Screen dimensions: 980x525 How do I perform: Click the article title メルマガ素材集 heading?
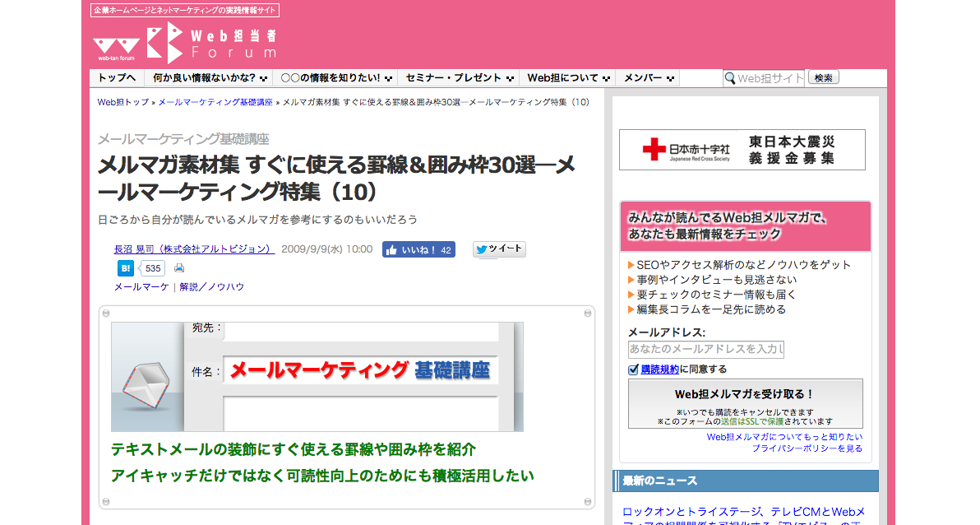336,179
